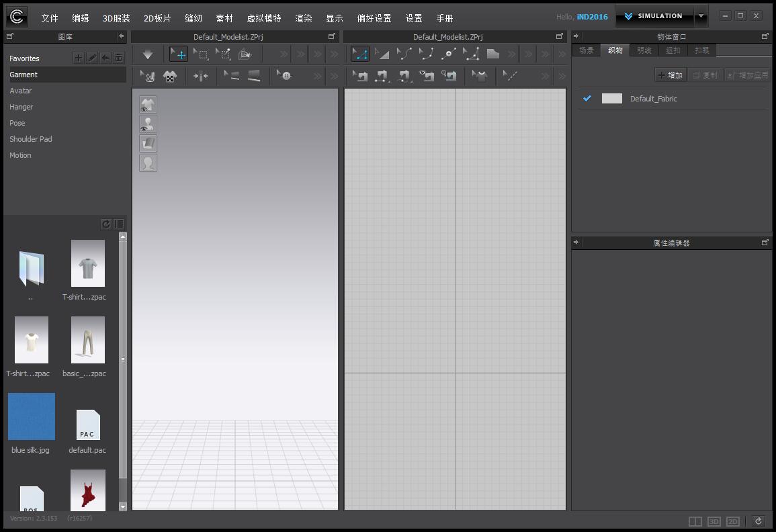Select the Select Mesh box tool

point(201,54)
